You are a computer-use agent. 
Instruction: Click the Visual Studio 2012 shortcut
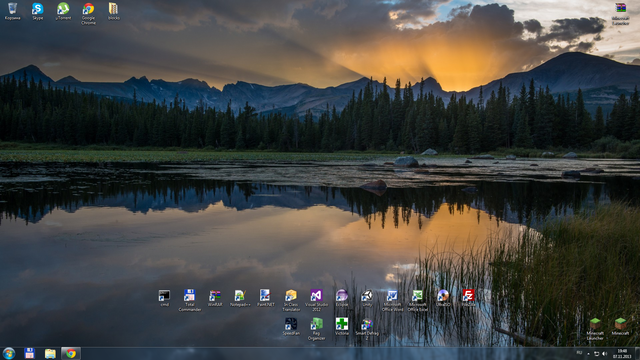(x=316, y=300)
